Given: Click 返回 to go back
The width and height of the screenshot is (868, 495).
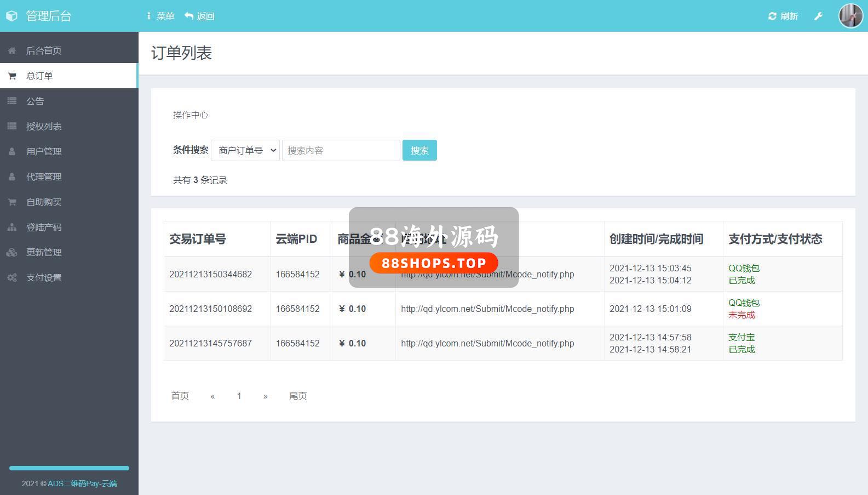Looking at the screenshot, I should point(200,16).
